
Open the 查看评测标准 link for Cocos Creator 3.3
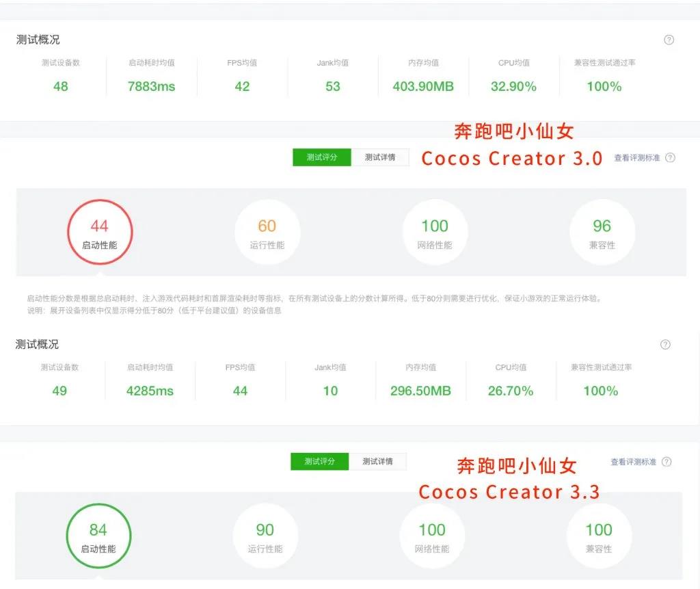(x=634, y=462)
